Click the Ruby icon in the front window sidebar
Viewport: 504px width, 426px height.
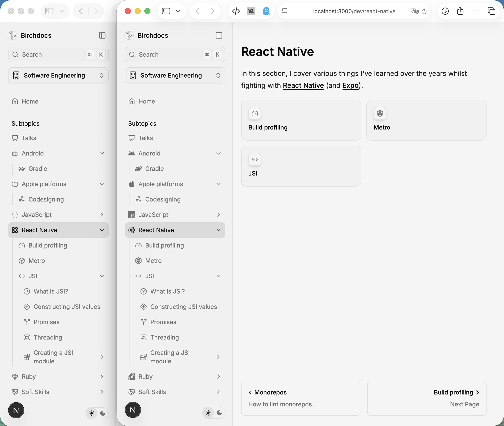tap(132, 377)
